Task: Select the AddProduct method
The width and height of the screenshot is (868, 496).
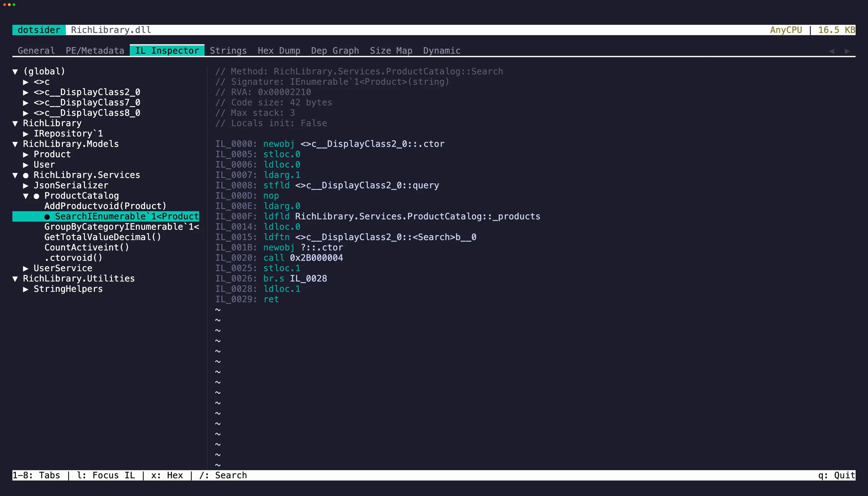Action: point(105,206)
